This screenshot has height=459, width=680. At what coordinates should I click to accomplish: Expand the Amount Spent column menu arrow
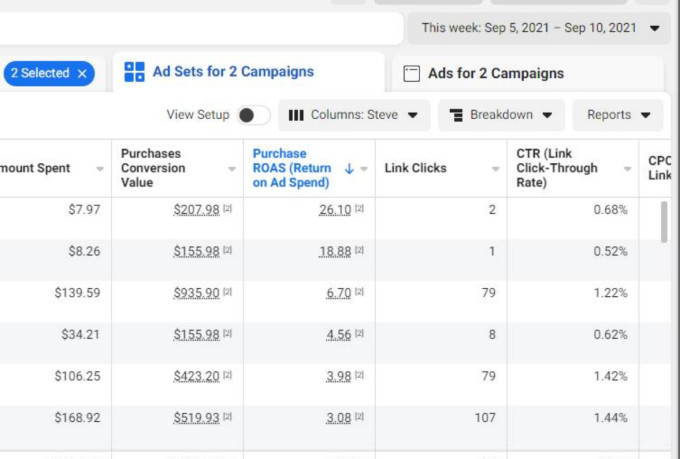[x=100, y=169]
